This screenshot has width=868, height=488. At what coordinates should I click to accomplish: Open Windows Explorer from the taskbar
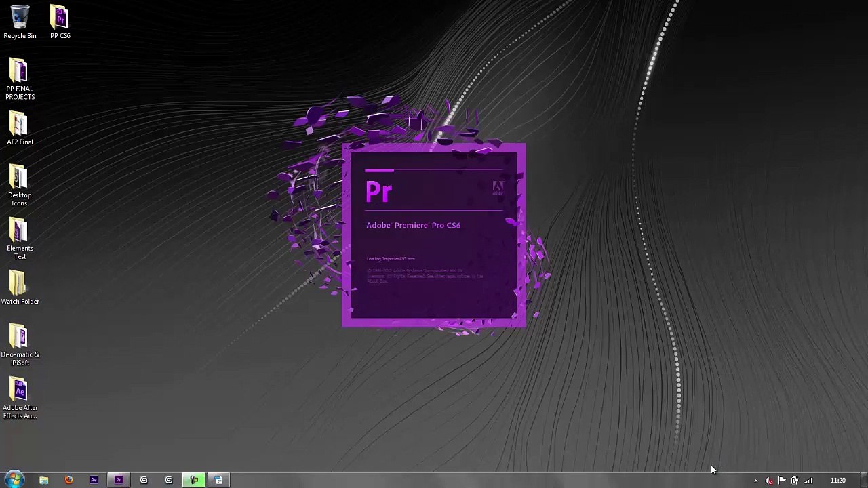pos(43,480)
